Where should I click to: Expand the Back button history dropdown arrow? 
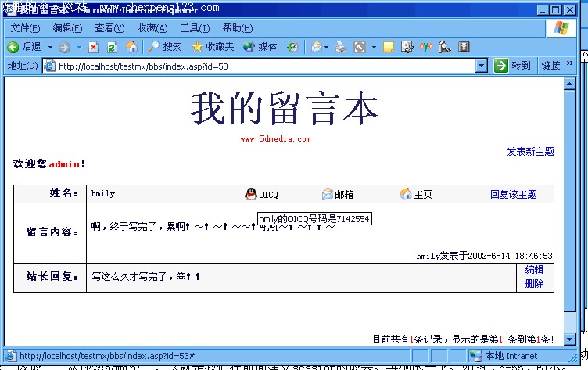(x=50, y=47)
